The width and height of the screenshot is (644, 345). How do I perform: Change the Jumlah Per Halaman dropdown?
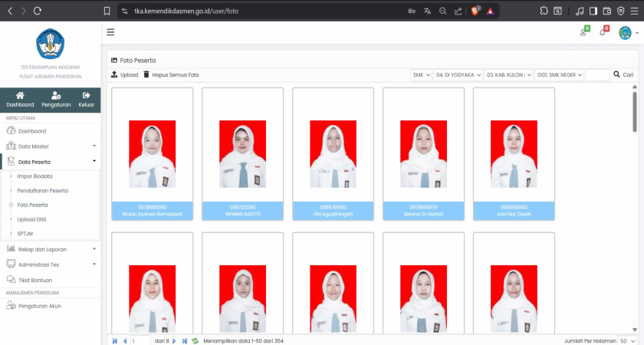click(628, 340)
